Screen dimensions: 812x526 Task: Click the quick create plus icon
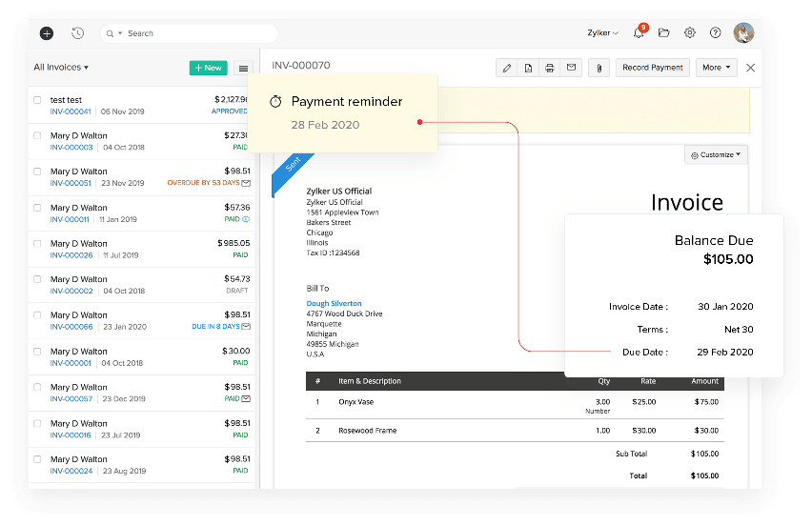click(x=47, y=33)
